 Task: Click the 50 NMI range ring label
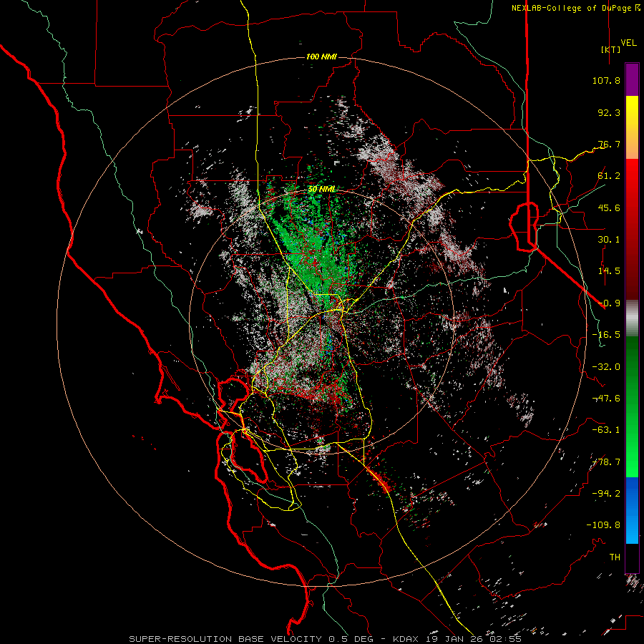coord(321,189)
